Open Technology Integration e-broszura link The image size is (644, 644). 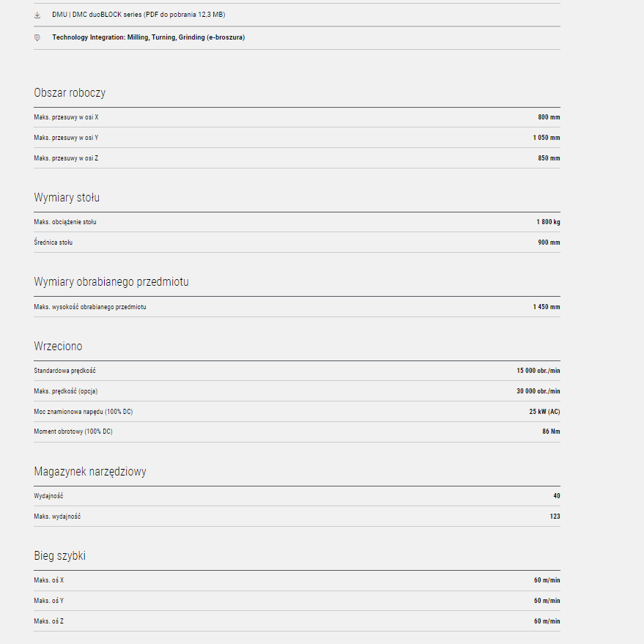[148, 37]
